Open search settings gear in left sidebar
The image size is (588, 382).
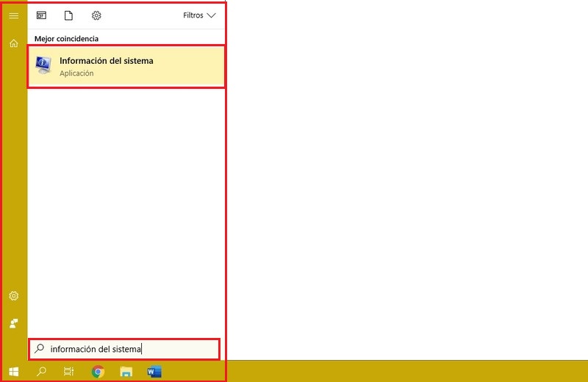14,296
